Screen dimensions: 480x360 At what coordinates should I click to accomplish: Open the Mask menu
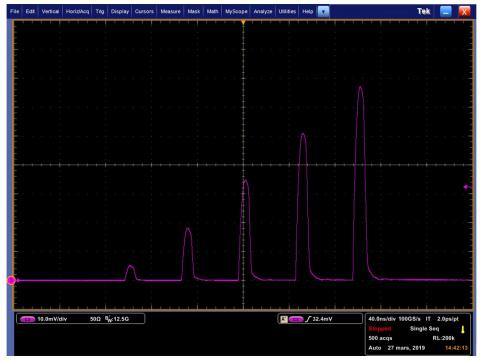pyautogui.click(x=194, y=11)
